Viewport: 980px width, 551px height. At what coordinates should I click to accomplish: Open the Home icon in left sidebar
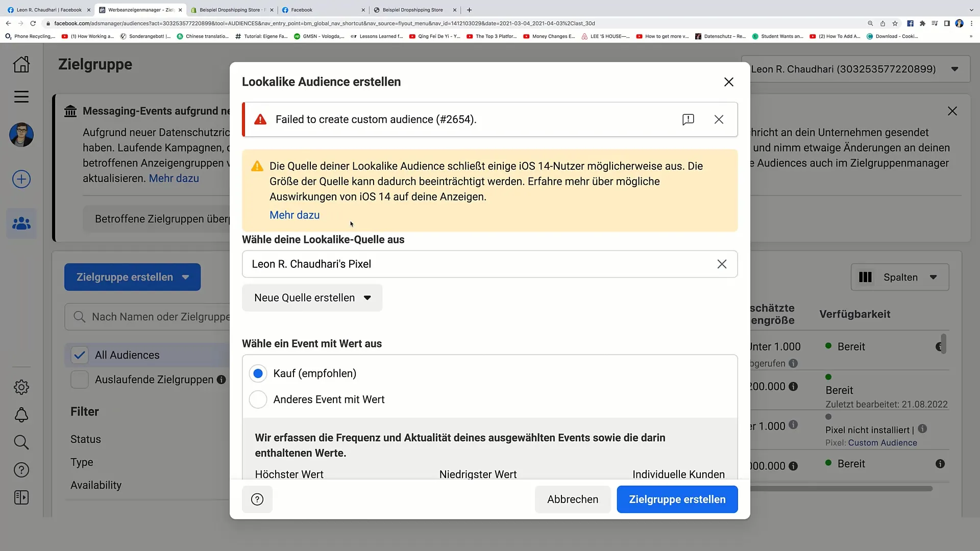tap(21, 64)
